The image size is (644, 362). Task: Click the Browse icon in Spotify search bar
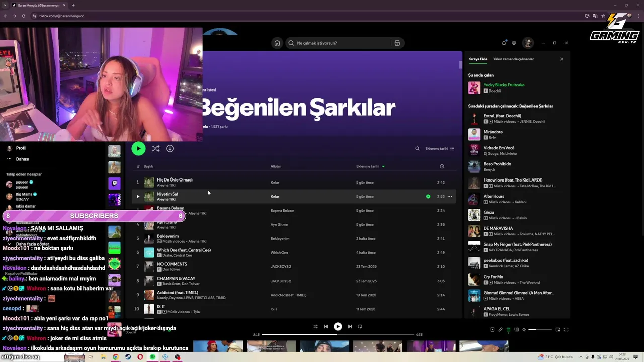[397, 43]
